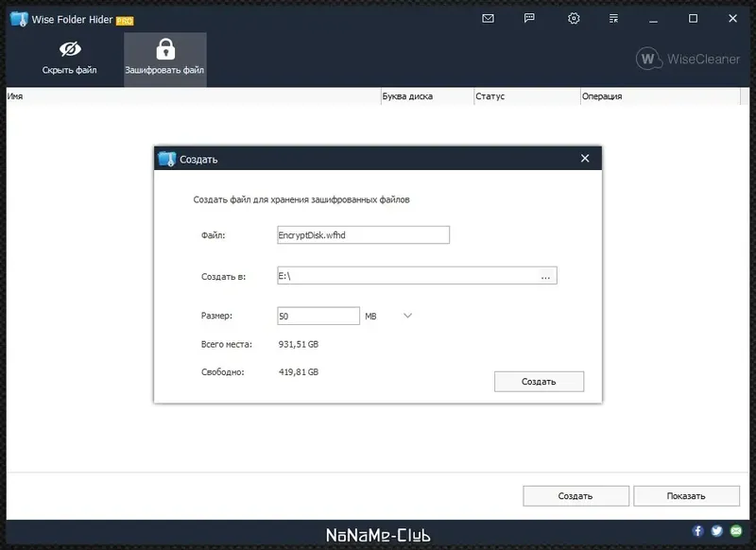Open the MB size unit dropdown
Image resolution: width=756 pixels, height=550 pixels.
click(x=406, y=315)
